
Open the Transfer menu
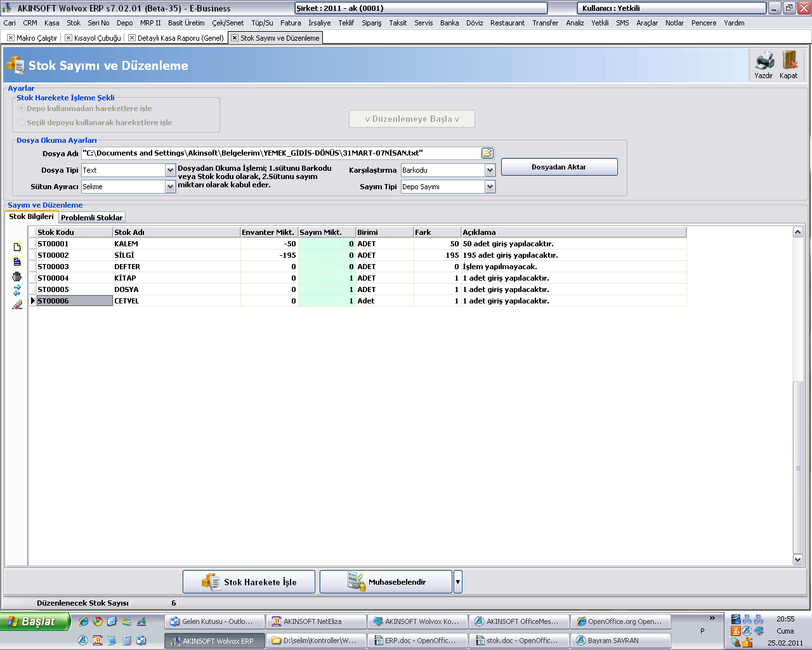click(x=546, y=23)
